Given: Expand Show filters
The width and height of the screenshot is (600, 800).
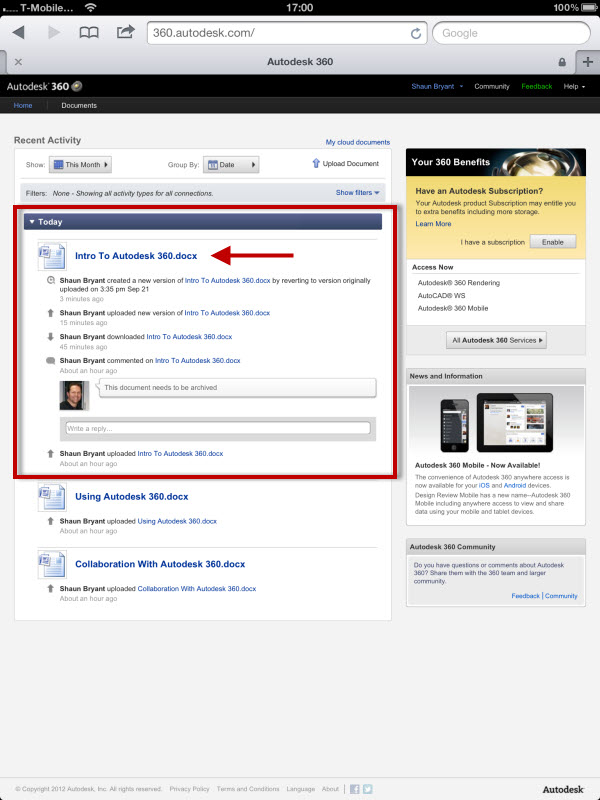Looking at the screenshot, I should point(357,192).
